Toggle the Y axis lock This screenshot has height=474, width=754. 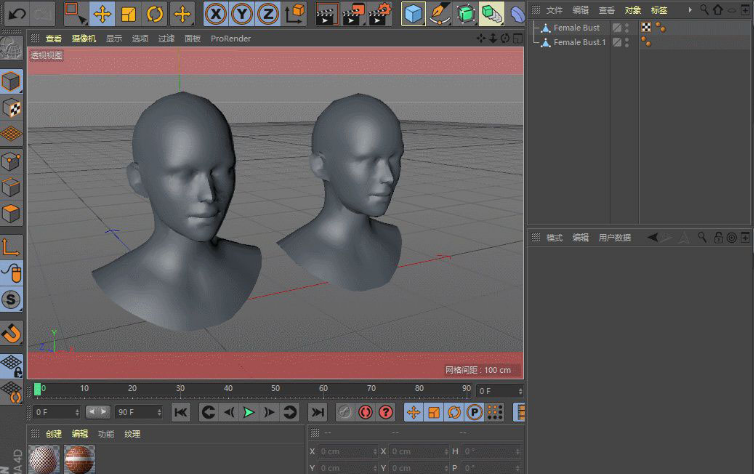[242, 14]
